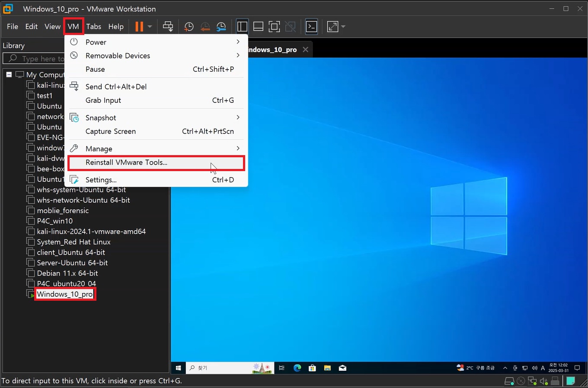Open Mail app in guest taskbar

[x=342, y=368]
